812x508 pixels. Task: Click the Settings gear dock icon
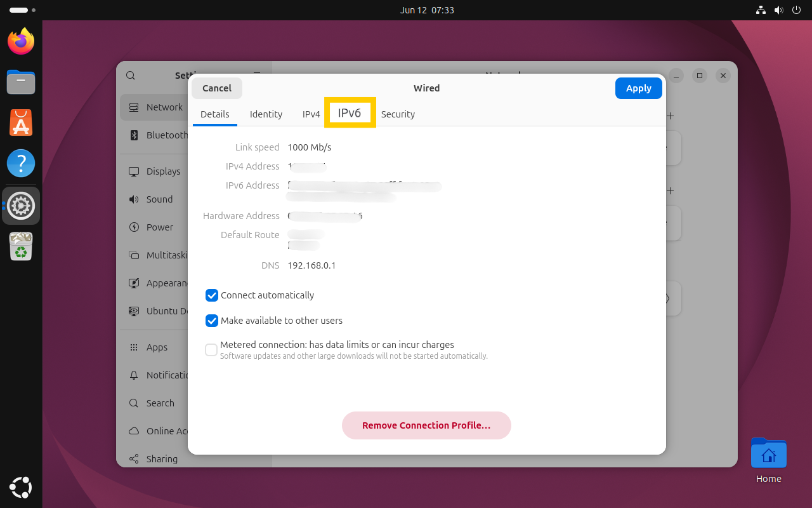21,206
